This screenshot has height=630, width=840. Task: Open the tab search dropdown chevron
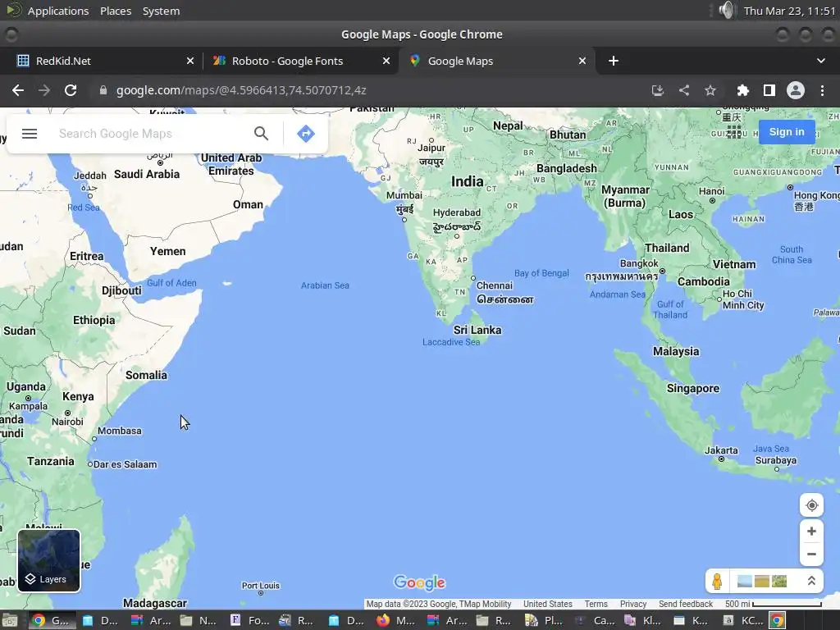[820, 61]
